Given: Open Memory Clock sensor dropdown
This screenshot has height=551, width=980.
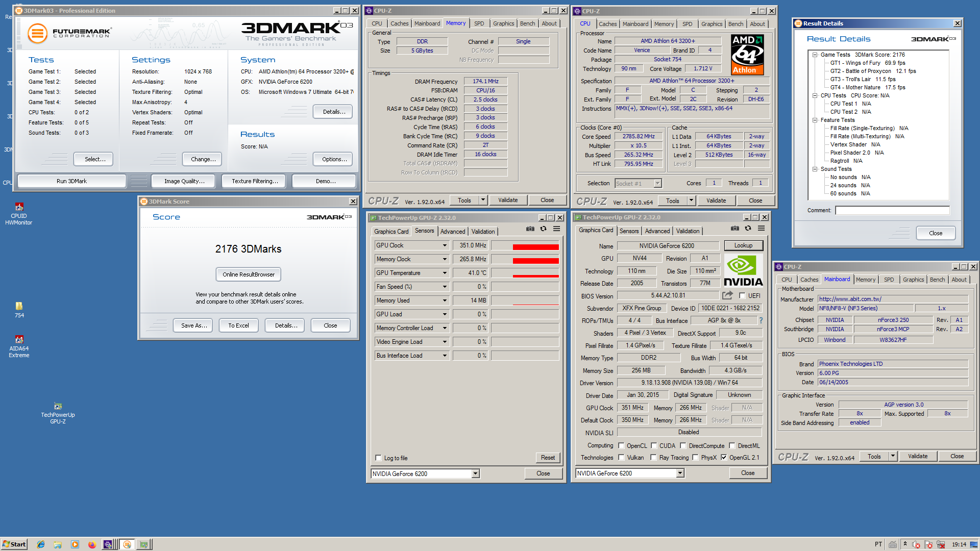Looking at the screenshot, I should [x=445, y=259].
